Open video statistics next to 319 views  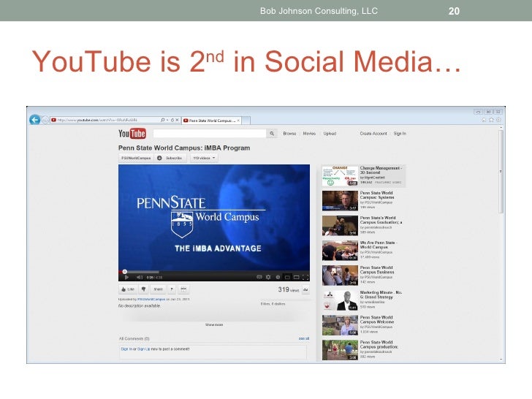(x=305, y=289)
